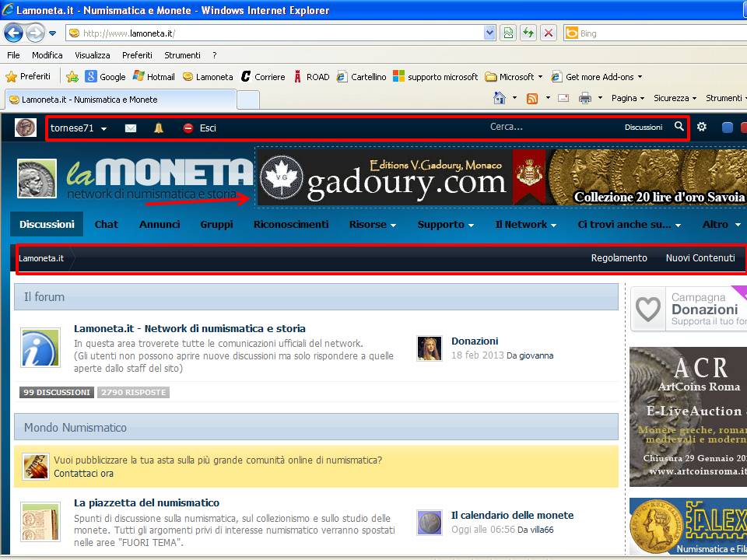The height and width of the screenshot is (560, 747).
Task: Click the magnifying glass search icon
Action: (x=679, y=126)
